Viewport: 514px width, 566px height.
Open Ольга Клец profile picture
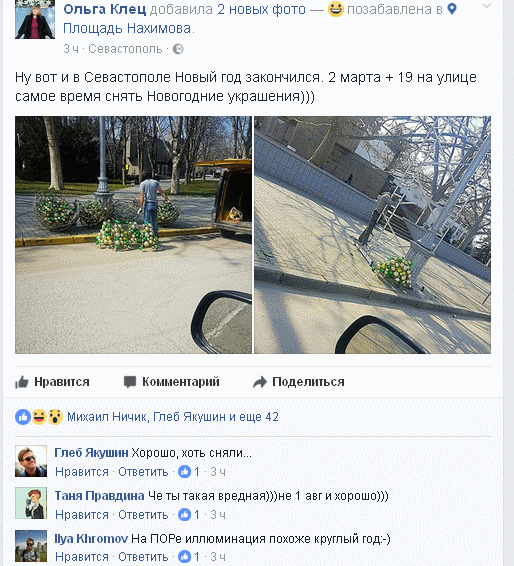(35, 19)
